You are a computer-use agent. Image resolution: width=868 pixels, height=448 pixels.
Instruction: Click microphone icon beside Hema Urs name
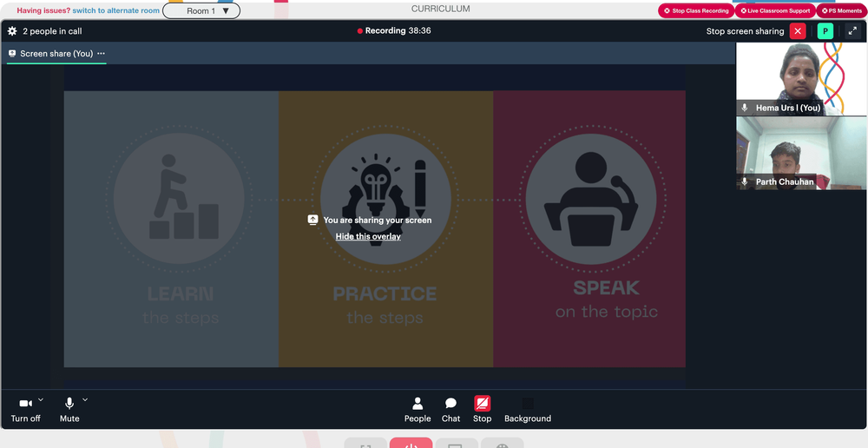[745, 108]
